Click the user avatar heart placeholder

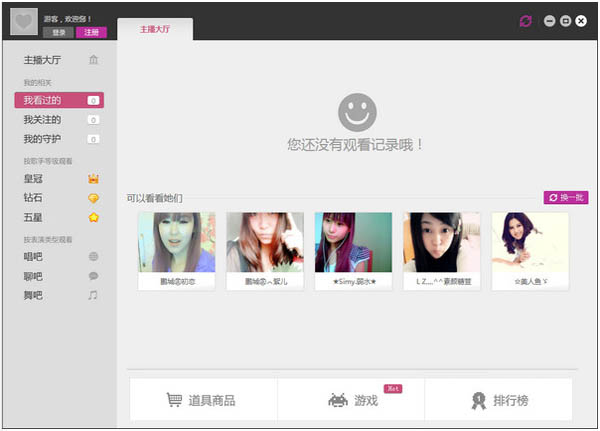click(x=24, y=22)
